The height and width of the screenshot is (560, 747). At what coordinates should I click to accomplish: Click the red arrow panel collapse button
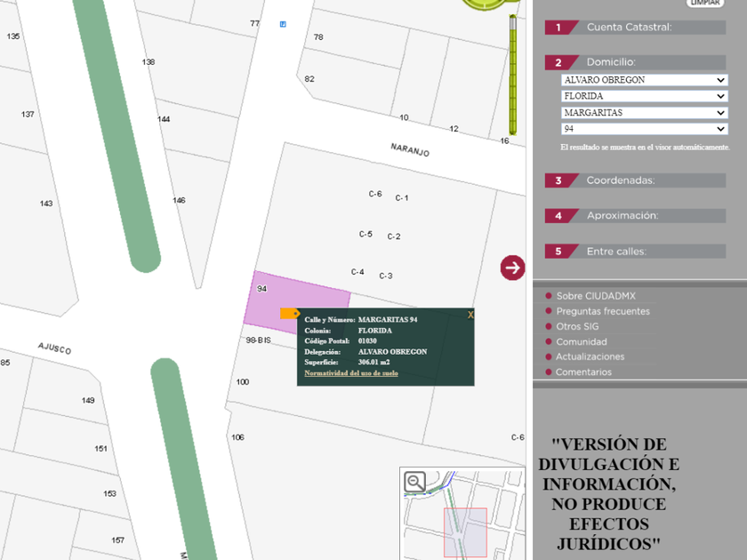pyautogui.click(x=512, y=268)
